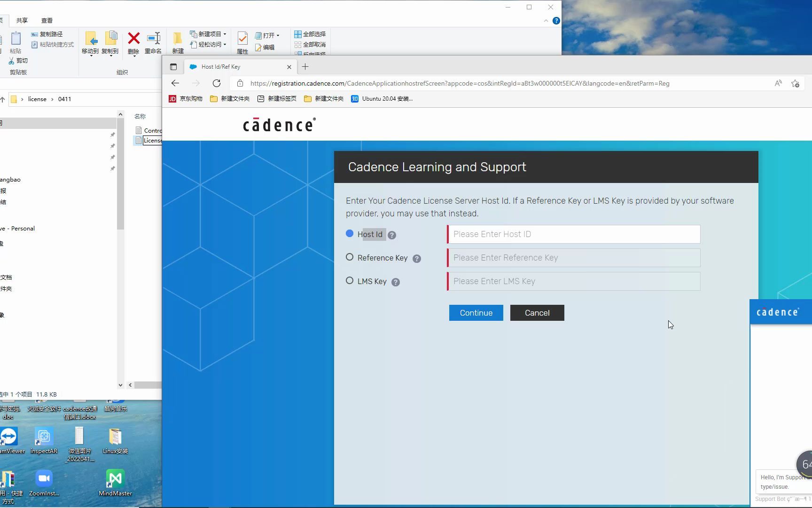Click the Host ID input field
812x508 pixels.
tap(574, 234)
